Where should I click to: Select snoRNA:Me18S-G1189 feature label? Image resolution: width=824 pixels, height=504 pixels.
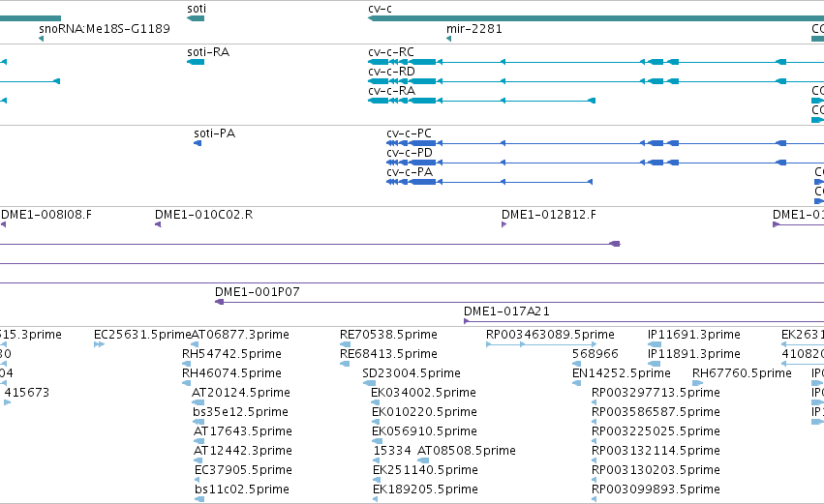point(105,29)
